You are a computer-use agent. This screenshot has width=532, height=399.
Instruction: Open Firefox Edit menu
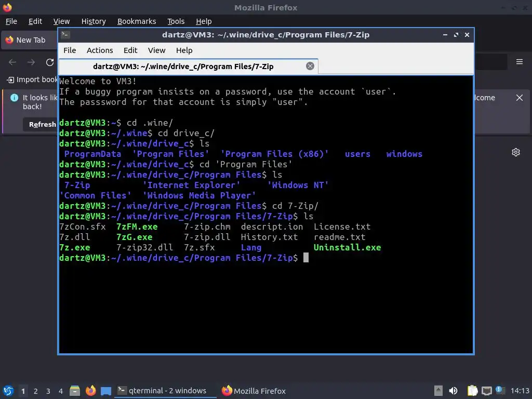pos(35,21)
